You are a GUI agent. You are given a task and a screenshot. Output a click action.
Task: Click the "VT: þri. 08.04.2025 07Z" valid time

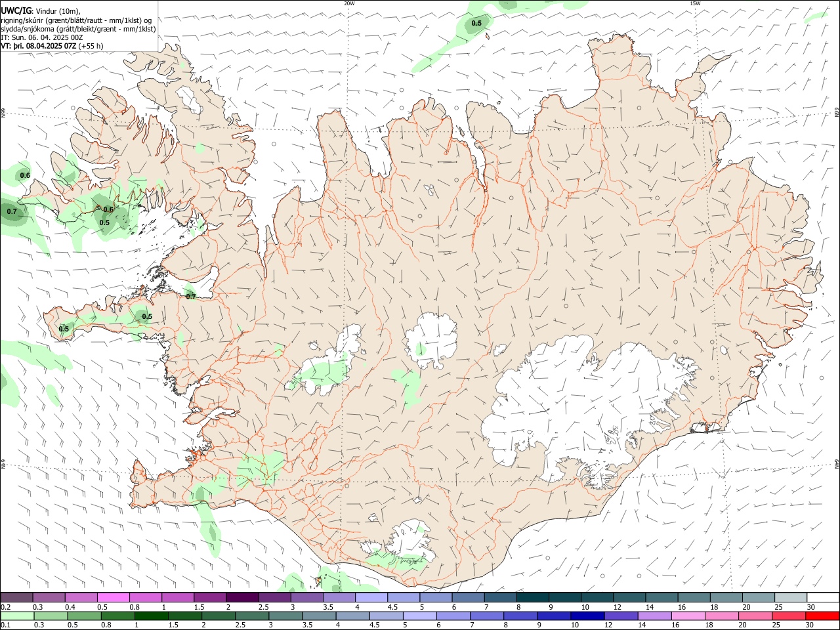click(38, 46)
